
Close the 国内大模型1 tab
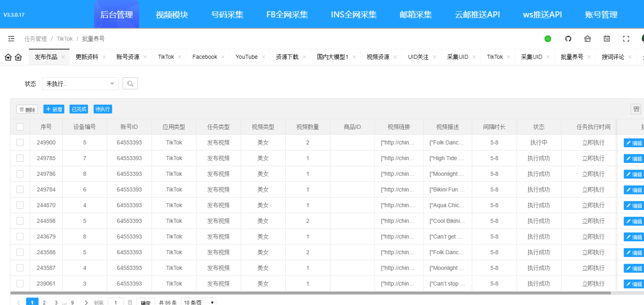tap(354, 57)
